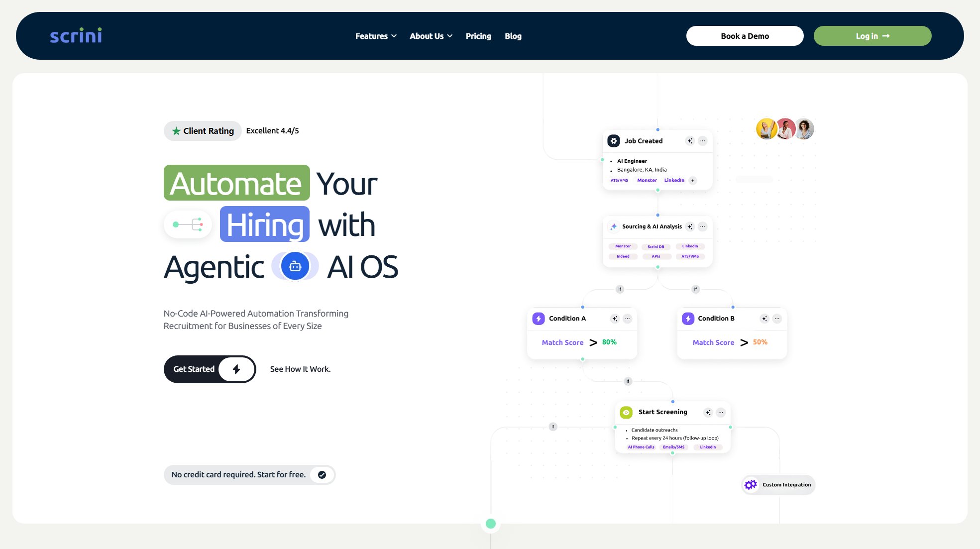This screenshot has width=980, height=549.
Task: Click the plus badge beside LinkedIn tag
Action: point(692,180)
